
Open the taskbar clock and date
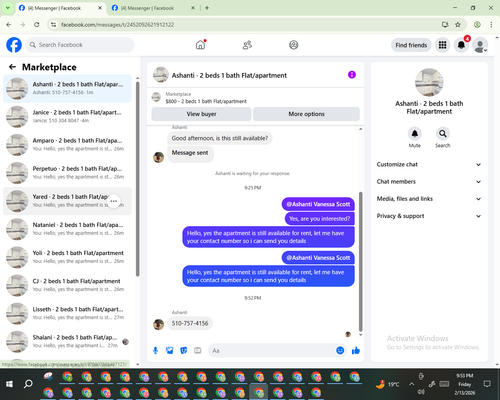[x=465, y=384]
